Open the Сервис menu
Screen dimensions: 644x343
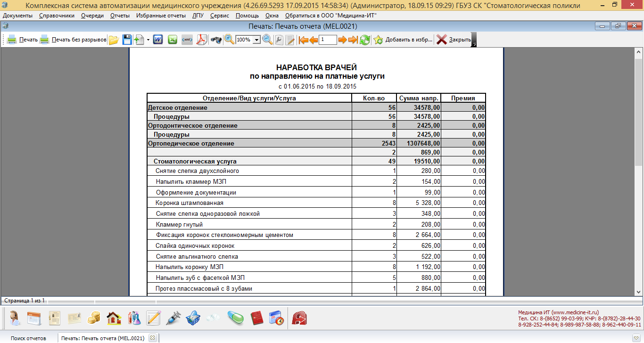[220, 16]
